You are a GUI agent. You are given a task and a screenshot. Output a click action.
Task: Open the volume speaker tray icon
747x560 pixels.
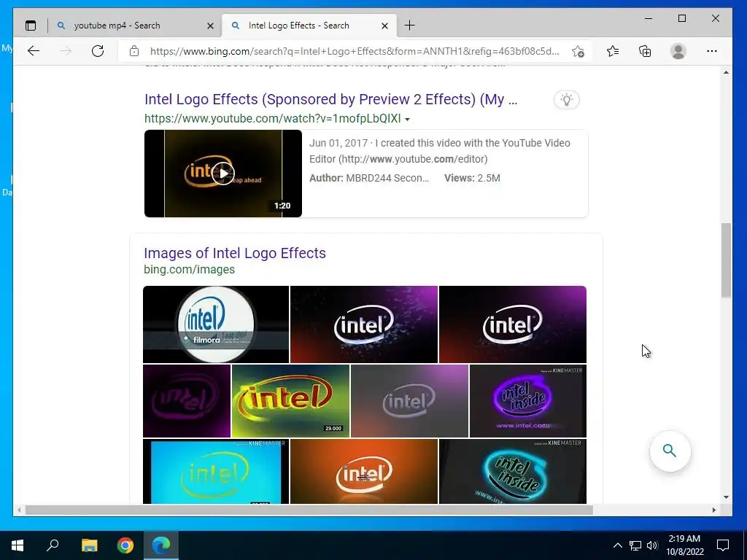(652, 545)
